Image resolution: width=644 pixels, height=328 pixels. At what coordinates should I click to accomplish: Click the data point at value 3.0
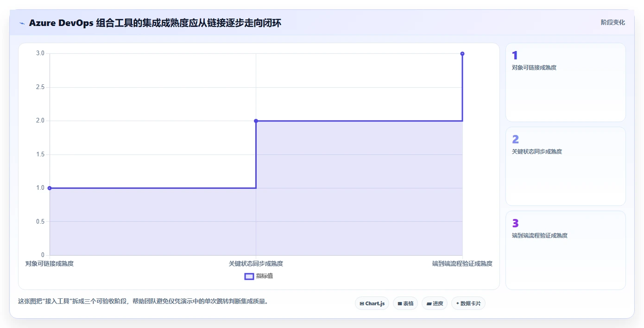pos(462,54)
